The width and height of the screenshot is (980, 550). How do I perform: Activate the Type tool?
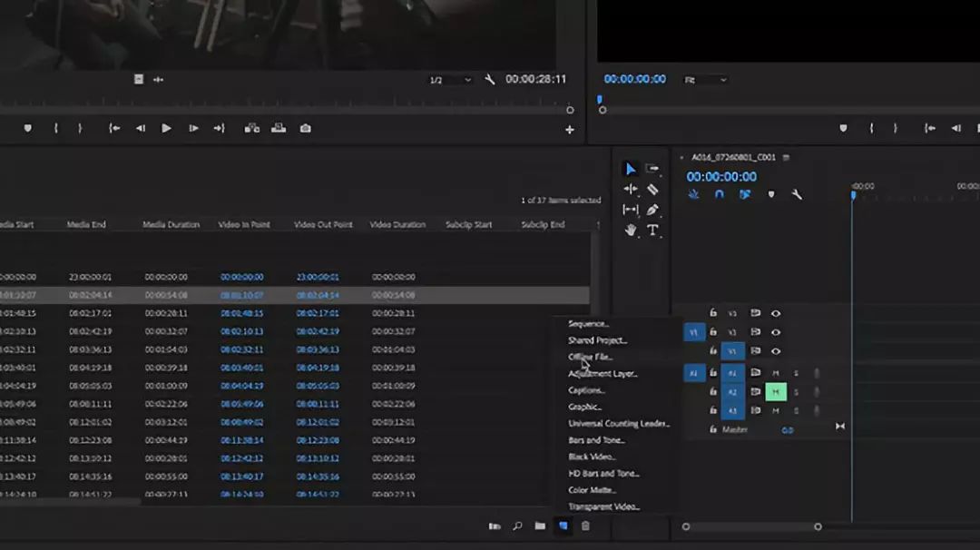[652, 231]
